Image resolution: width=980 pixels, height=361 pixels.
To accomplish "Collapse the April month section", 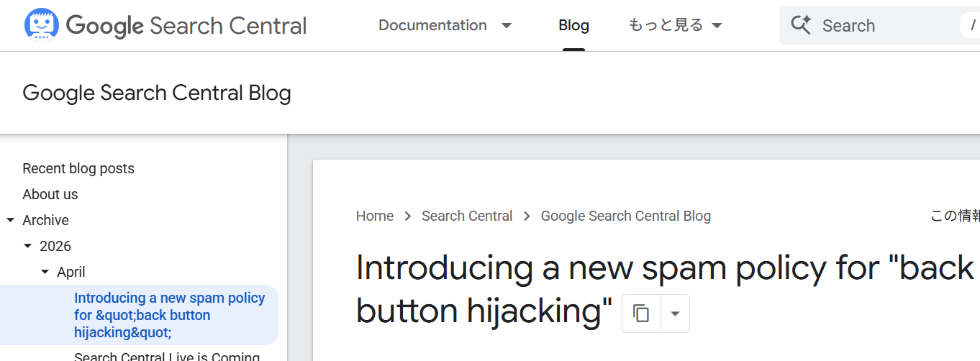I will pyautogui.click(x=45, y=272).
